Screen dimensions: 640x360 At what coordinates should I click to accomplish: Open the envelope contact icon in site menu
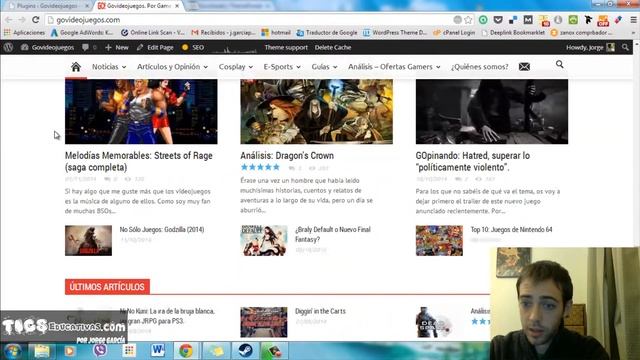pyautogui.click(x=524, y=67)
